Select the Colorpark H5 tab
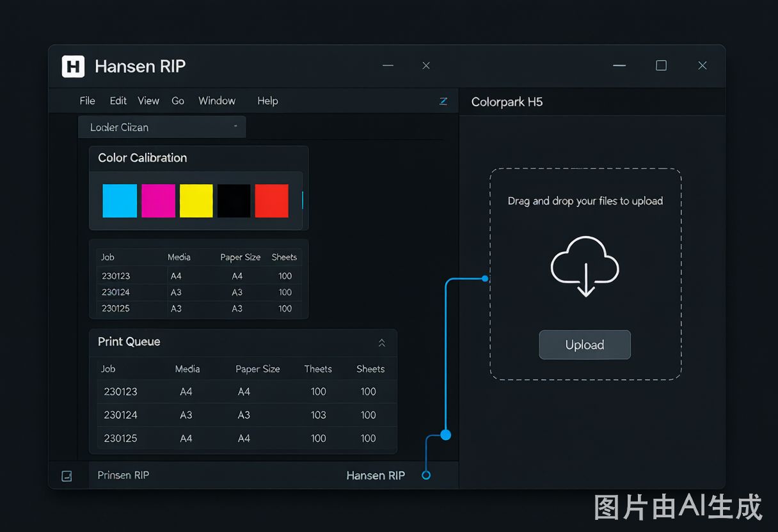The image size is (778, 532). [507, 102]
